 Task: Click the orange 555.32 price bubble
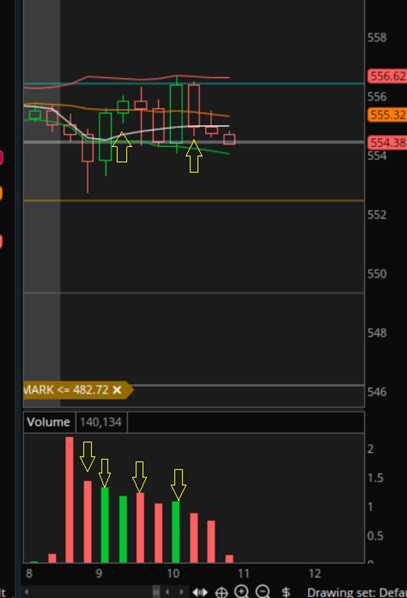[387, 115]
